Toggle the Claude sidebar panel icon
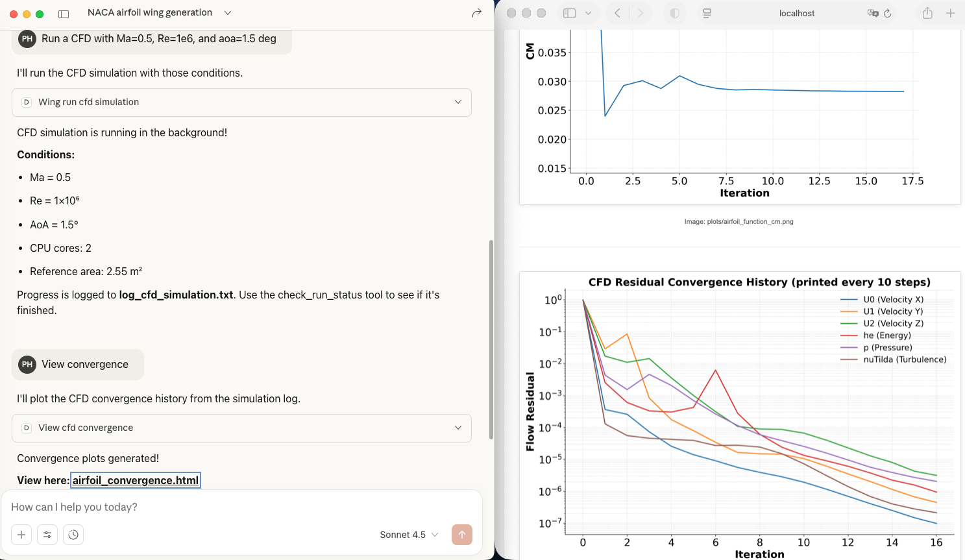 [x=64, y=14]
